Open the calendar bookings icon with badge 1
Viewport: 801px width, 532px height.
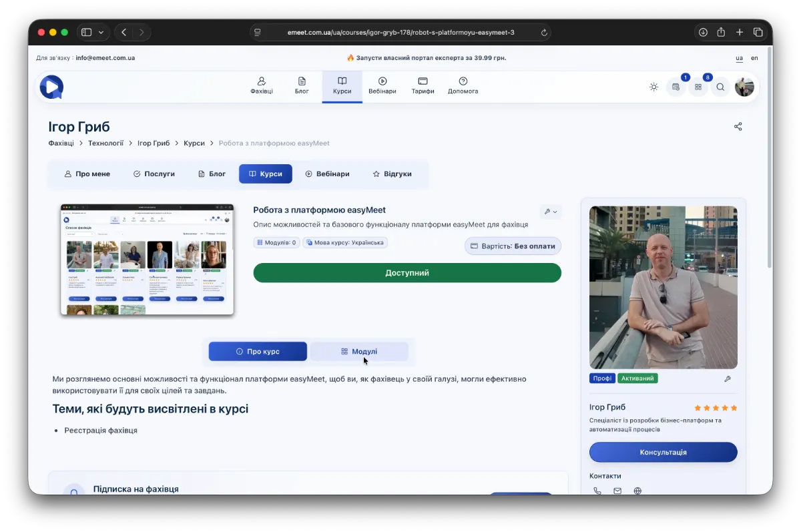676,87
